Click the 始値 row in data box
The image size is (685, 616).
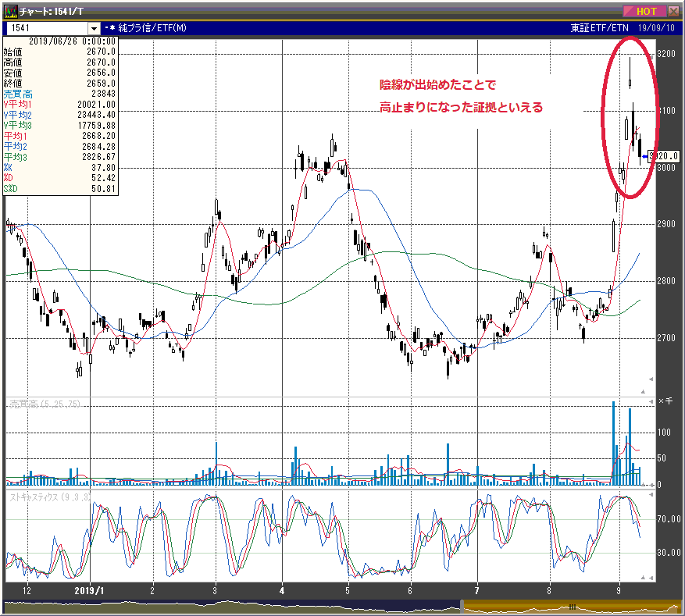(60, 52)
